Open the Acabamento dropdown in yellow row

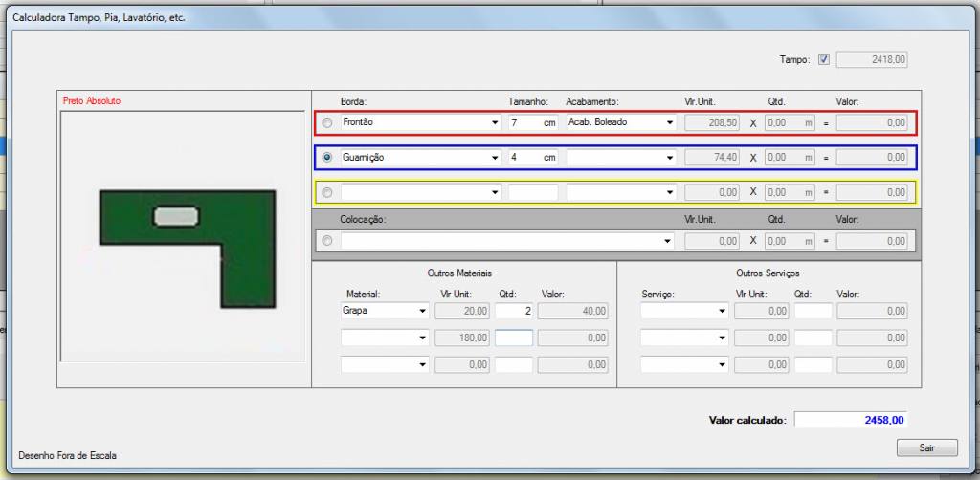pyautogui.click(x=621, y=193)
